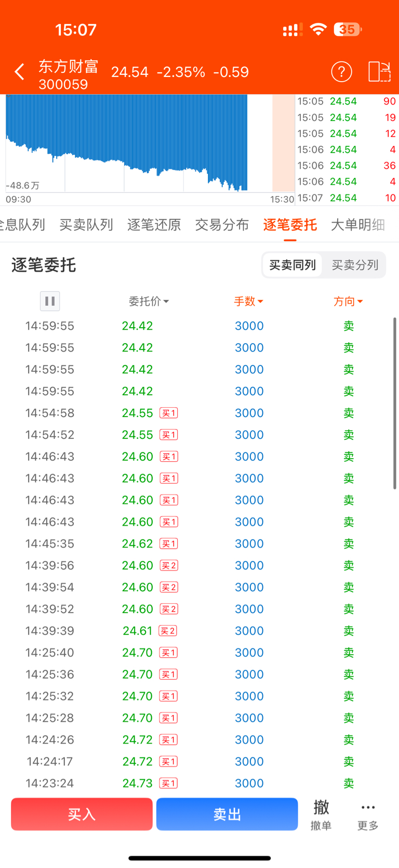Select the 逐笔委托 tab
Viewport: 399px width, 868px height.
[290, 225]
